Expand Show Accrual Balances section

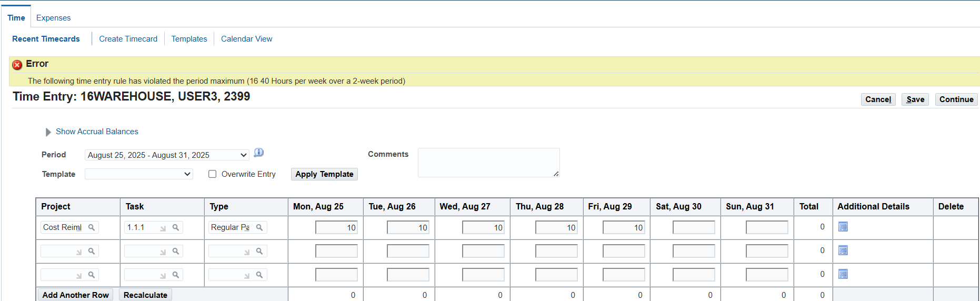click(48, 132)
